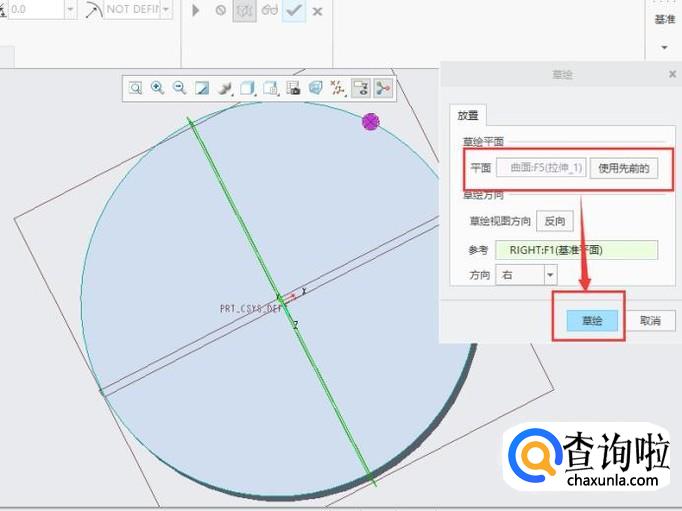
Task: Open the NOT DEFINED dropdown arrow
Action: (x=166, y=9)
